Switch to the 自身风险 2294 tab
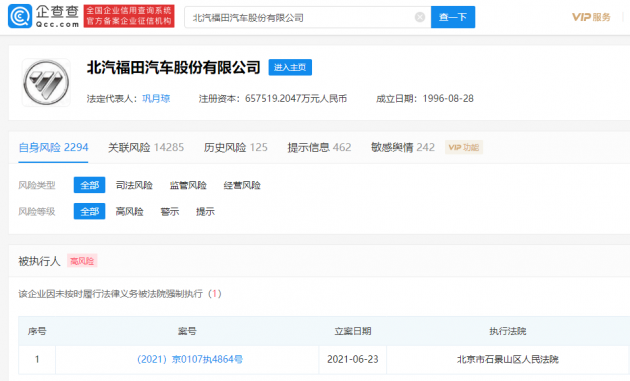630x381 pixels. (53, 147)
